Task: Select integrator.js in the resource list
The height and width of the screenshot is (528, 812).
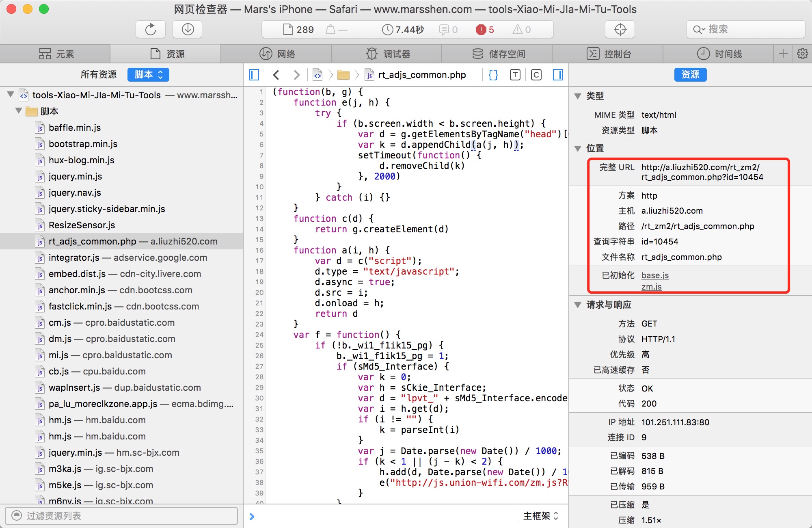Action: tap(74, 258)
